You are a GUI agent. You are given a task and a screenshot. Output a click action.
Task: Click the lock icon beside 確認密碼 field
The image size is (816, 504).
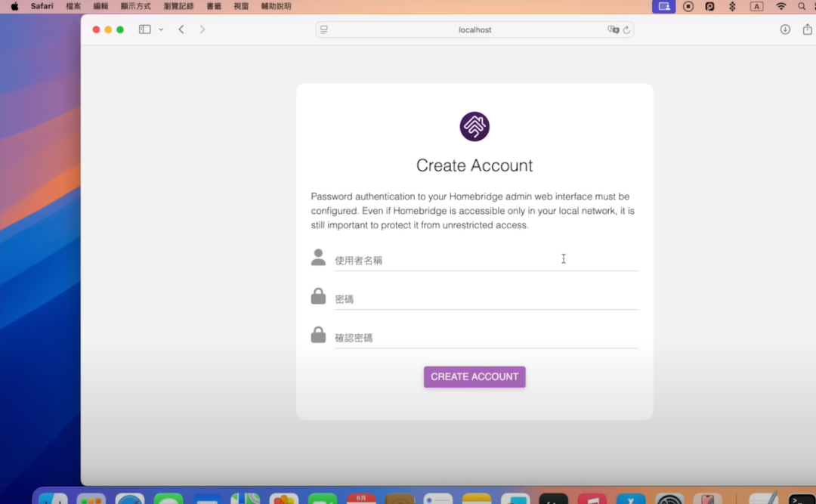[318, 334]
